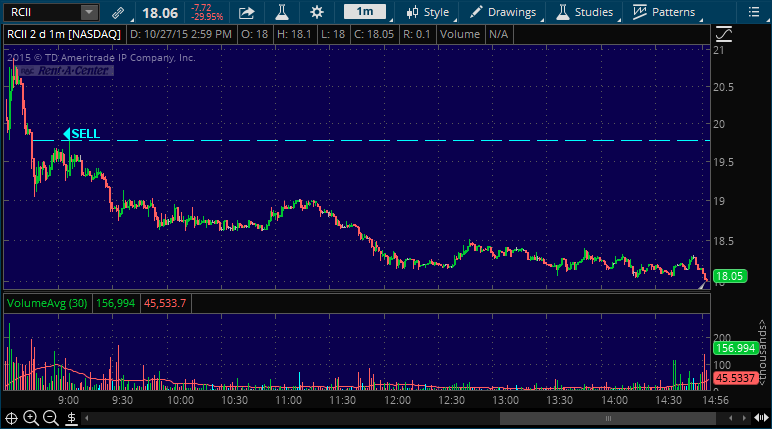Zoom in with the magnifier plus icon

click(x=31, y=417)
